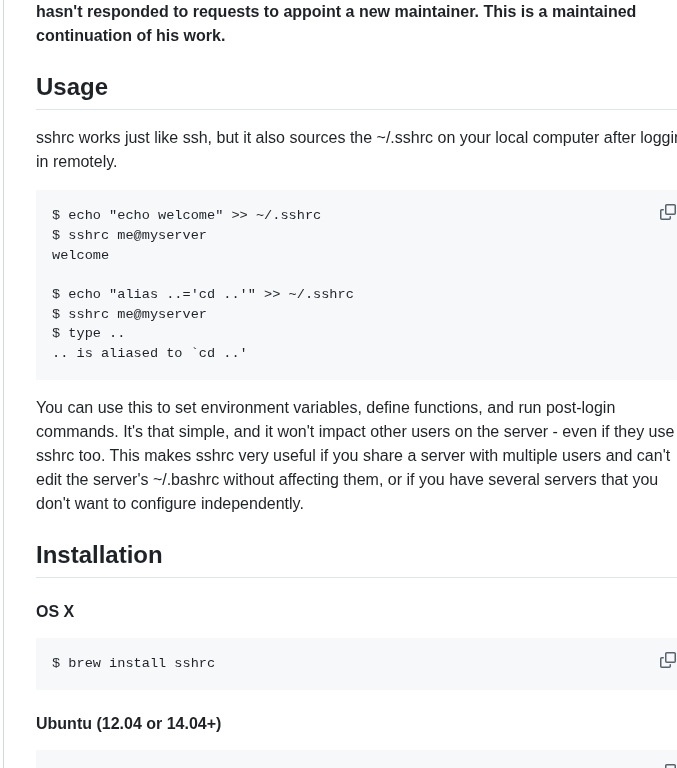This screenshot has width=677, height=768.
Task: Click the "sshrc works just like ssh" paragraph
Action: point(357,149)
